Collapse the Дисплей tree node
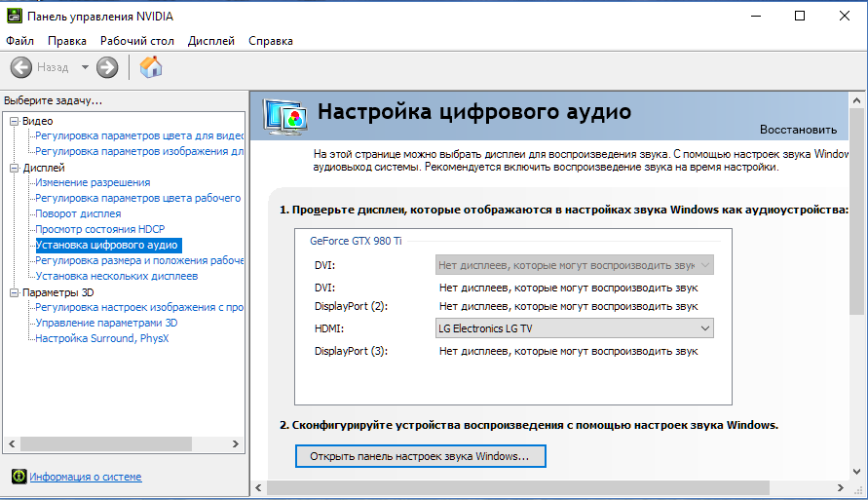 point(15,168)
